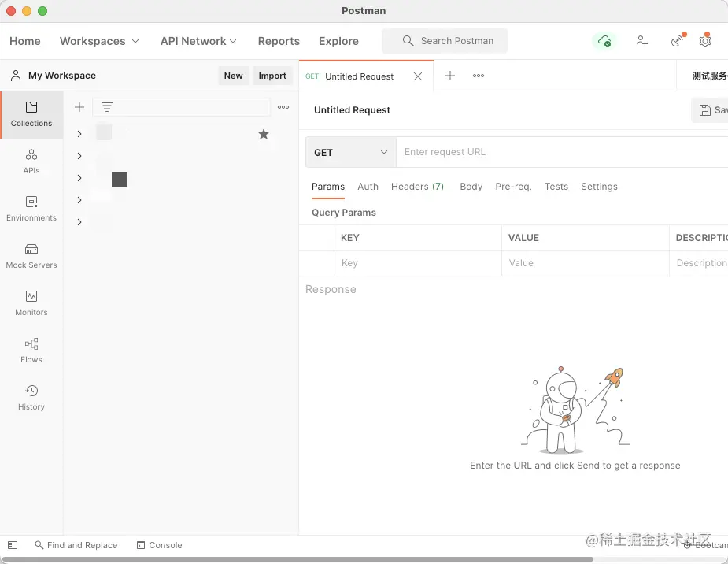Image resolution: width=728 pixels, height=564 pixels.
Task: Switch to the Headers (7) tab
Action: click(x=417, y=187)
